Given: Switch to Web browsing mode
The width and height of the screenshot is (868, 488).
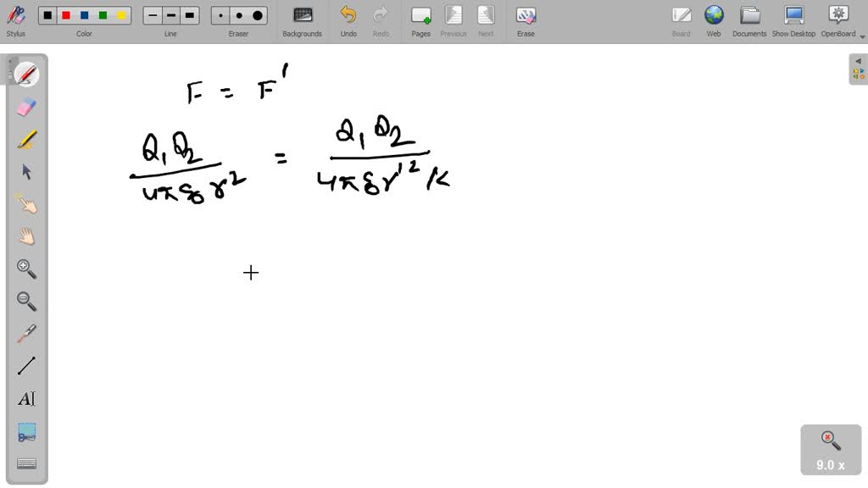Looking at the screenshot, I should click(x=714, y=20).
